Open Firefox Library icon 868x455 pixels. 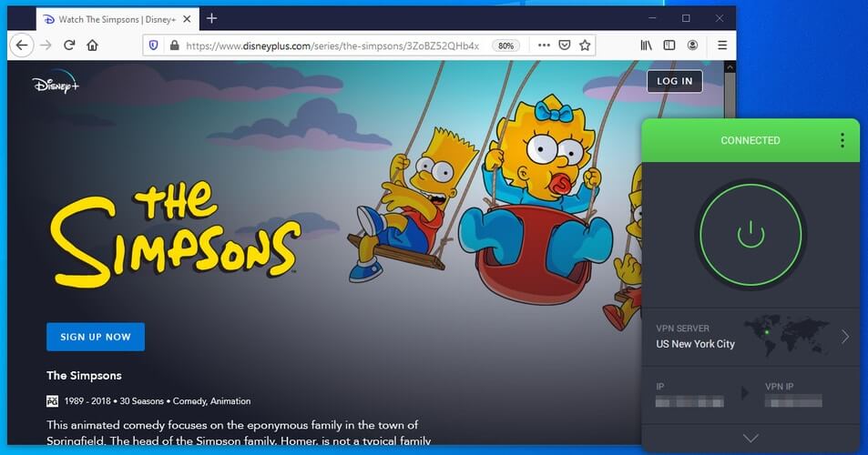tap(646, 45)
